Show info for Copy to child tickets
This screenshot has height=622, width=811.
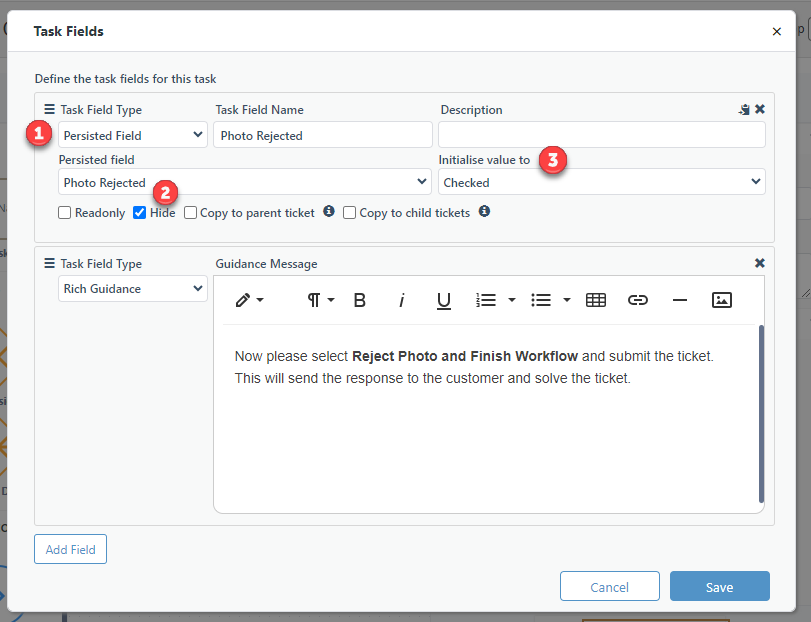click(484, 211)
